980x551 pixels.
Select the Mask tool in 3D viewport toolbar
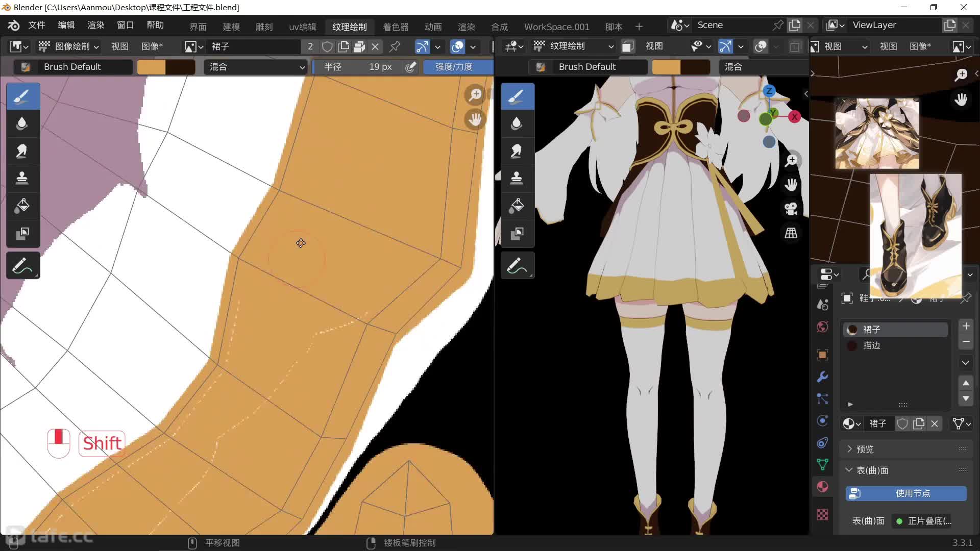click(x=517, y=233)
